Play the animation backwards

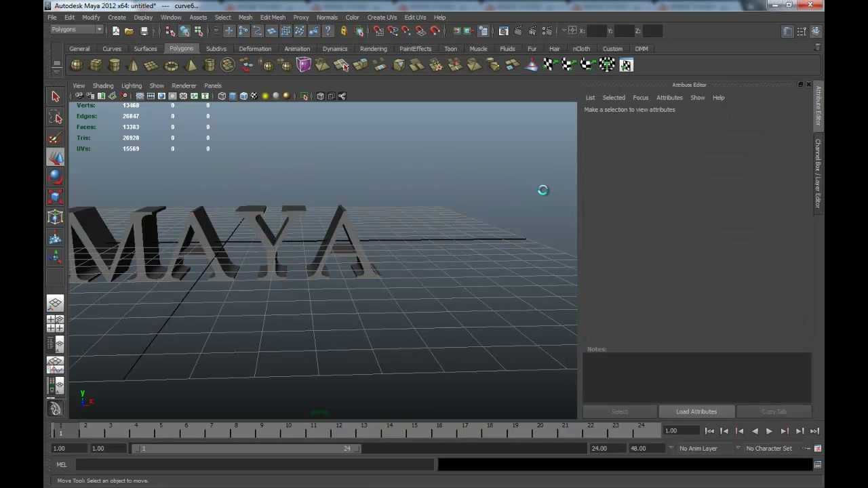[754, 431]
